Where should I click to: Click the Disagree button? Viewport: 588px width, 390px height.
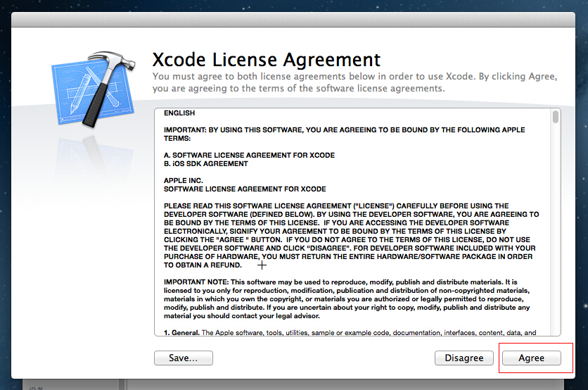click(x=464, y=358)
